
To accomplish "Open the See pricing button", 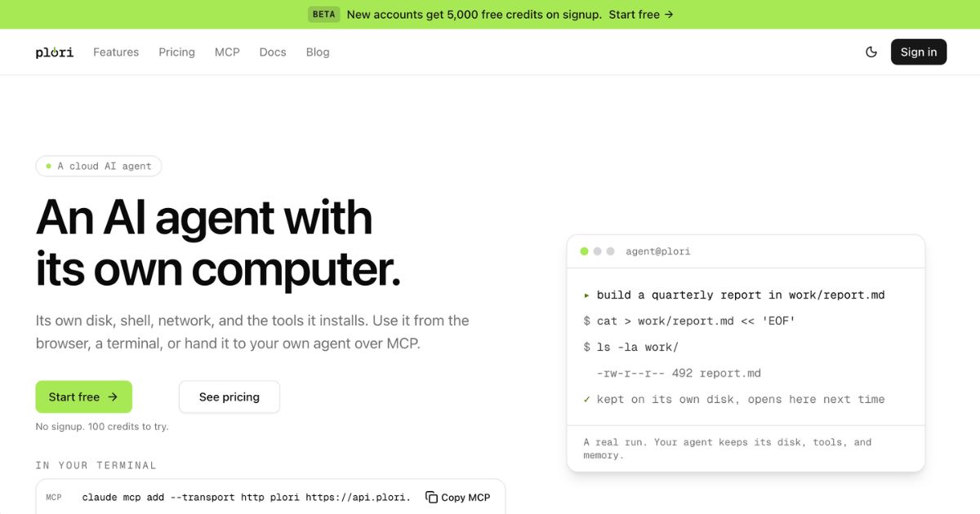I will (229, 397).
